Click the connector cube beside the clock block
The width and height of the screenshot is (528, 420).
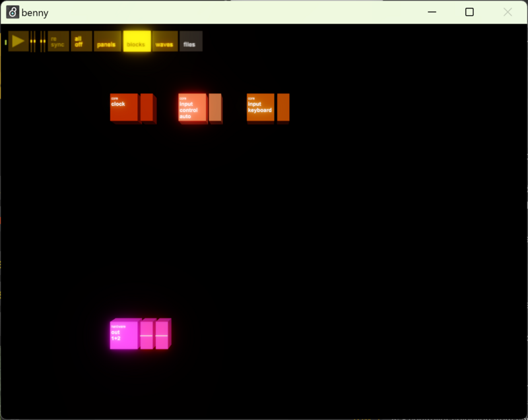pyautogui.click(x=147, y=107)
